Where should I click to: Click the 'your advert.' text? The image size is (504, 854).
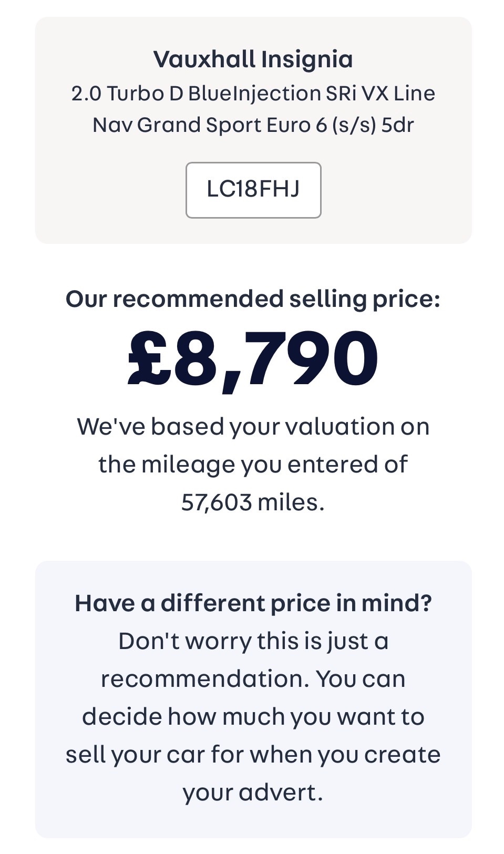[x=253, y=792]
